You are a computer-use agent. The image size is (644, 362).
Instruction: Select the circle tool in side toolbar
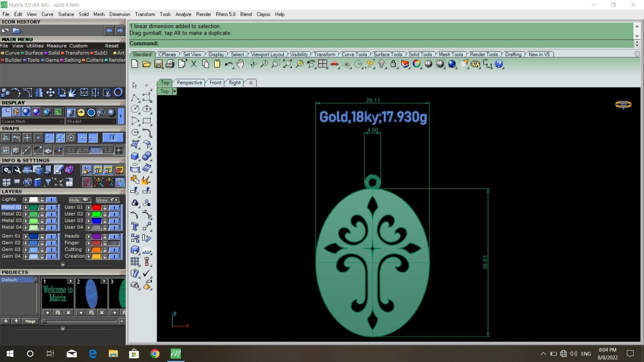coord(135,109)
